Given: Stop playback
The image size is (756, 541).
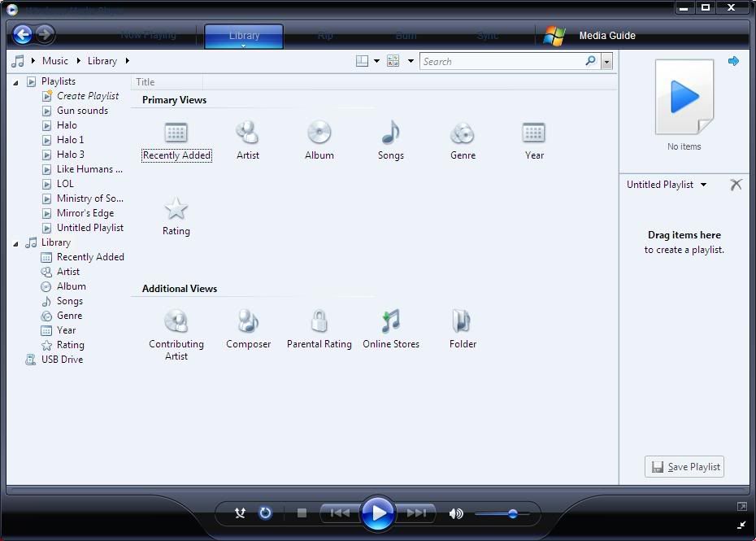Looking at the screenshot, I should pos(302,513).
